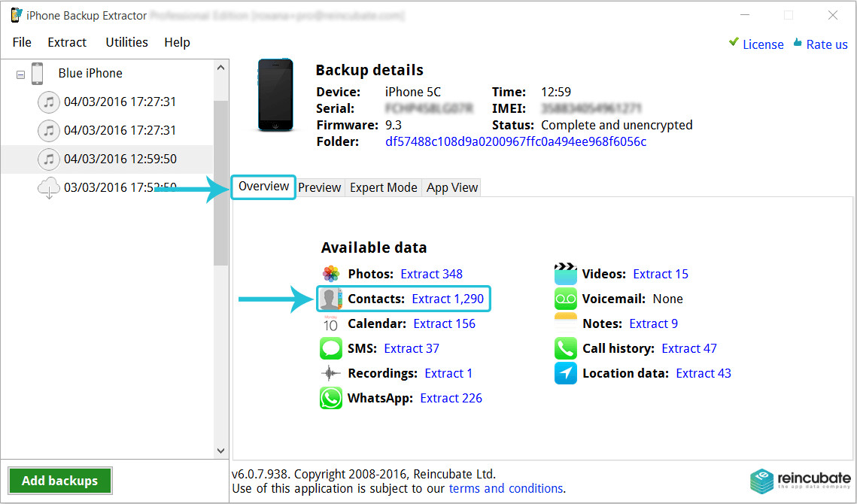Collapse the Blue iPhone tree node
This screenshot has width=857, height=504.
pyautogui.click(x=21, y=75)
